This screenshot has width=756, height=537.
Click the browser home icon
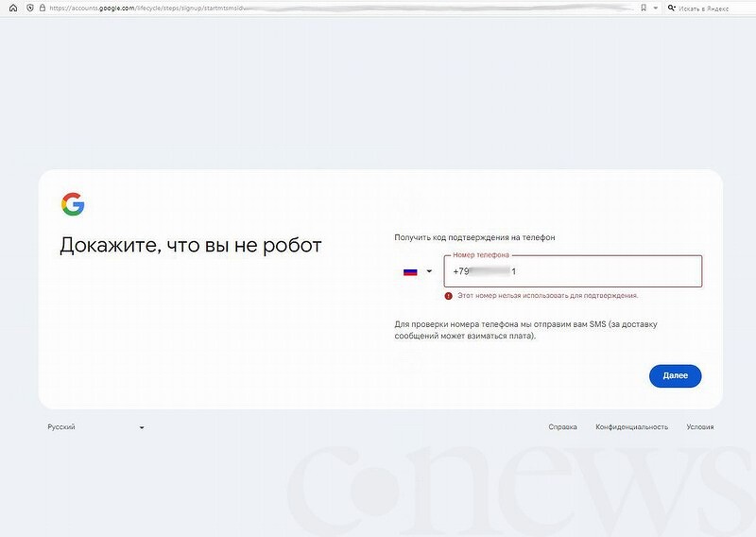13,8
